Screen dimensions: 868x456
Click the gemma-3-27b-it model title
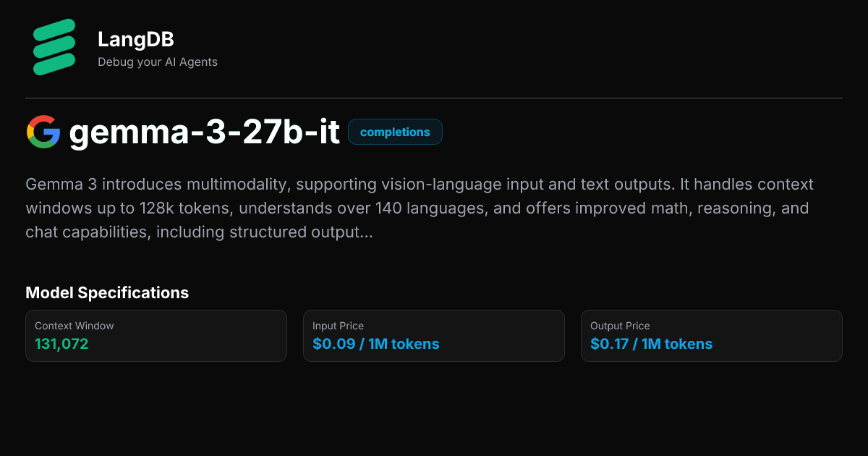coord(205,133)
